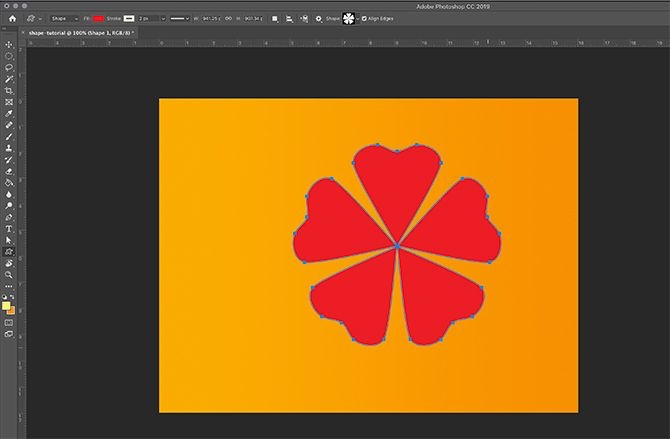Click the Custom Shape tool

[x=9, y=252]
